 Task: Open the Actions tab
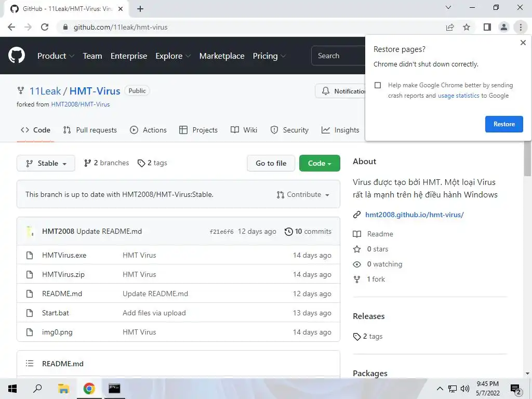tap(148, 130)
